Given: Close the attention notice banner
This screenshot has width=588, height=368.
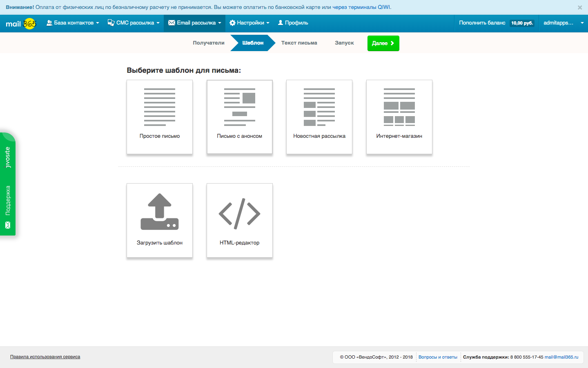Looking at the screenshot, I should point(580,7).
